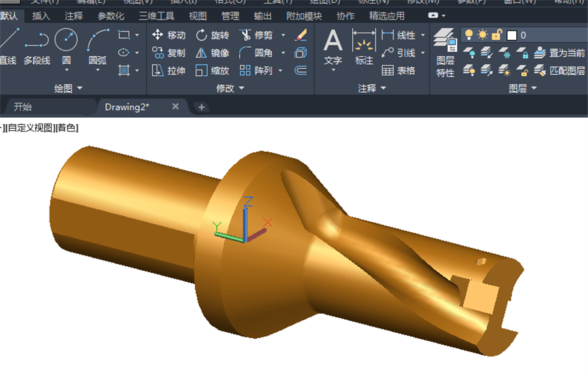The height and width of the screenshot is (378, 588).
Task: Expand the Modify (修改) panel dropdown
Action: pyautogui.click(x=230, y=88)
